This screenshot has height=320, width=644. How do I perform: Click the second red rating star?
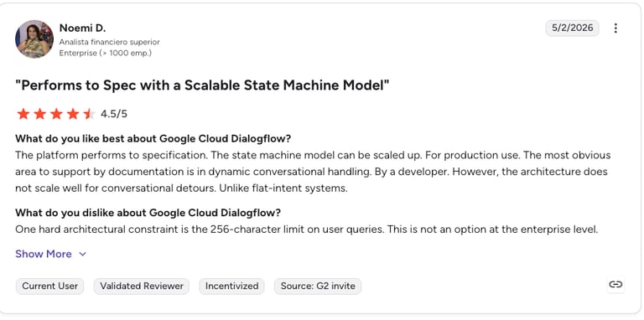40,114
